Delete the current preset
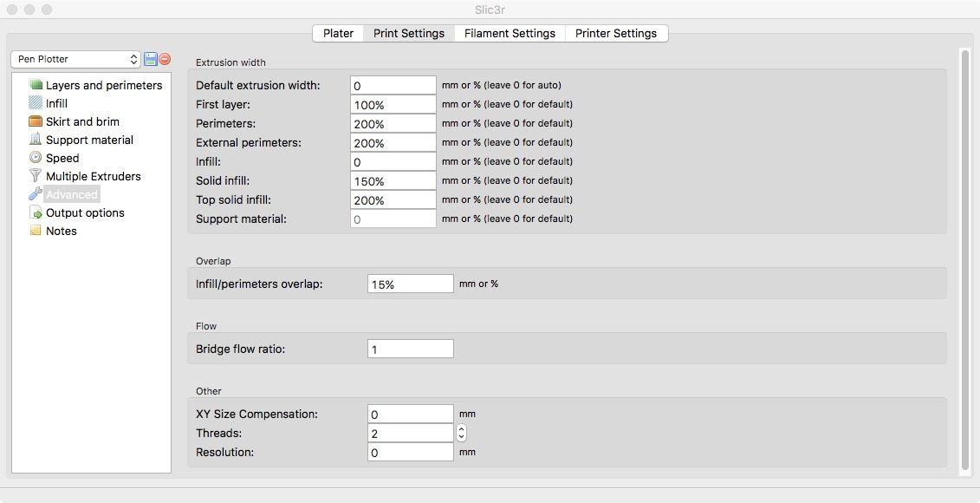 click(x=165, y=59)
